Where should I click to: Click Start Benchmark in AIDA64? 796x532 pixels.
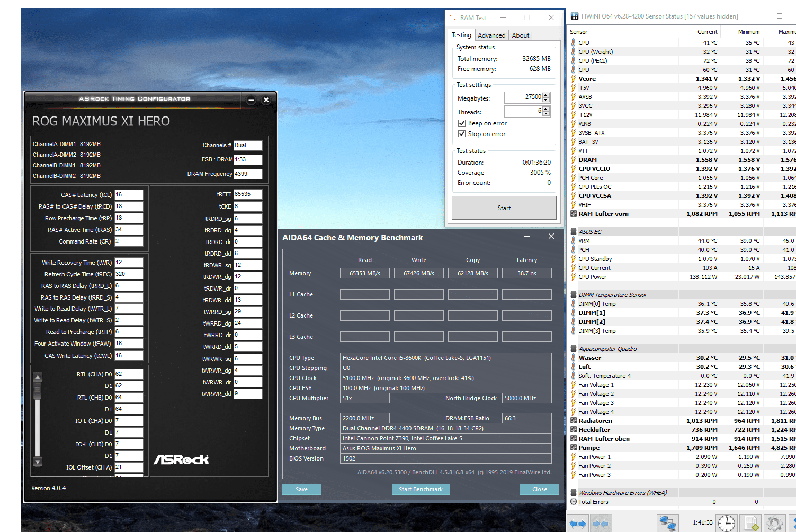[421, 489]
